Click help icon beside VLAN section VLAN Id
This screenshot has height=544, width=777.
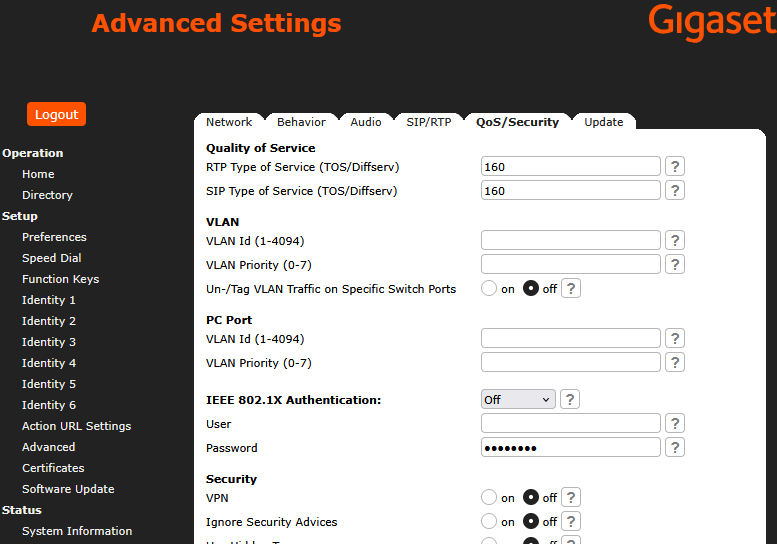pos(674,240)
